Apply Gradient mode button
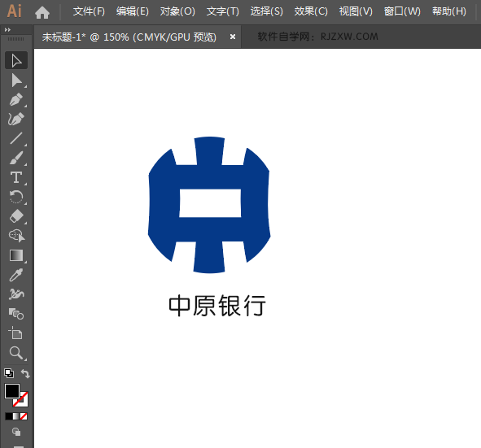The image size is (481, 448). (x=16, y=416)
